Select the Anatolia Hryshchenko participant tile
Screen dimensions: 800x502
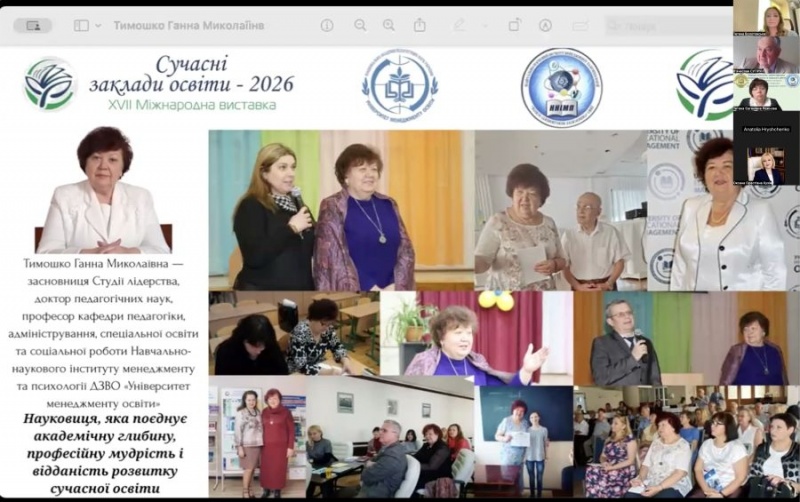pyautogui.click(x=766, y=129)
